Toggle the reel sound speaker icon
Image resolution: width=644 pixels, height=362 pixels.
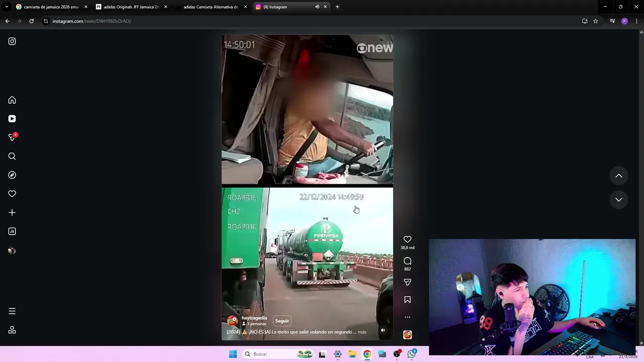pos(383,330)
